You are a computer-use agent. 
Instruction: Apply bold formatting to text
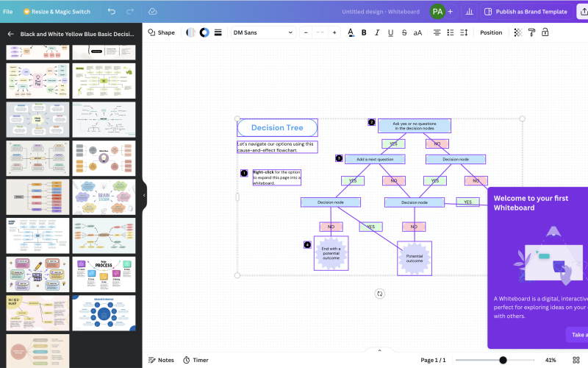(x=364, y=32)
